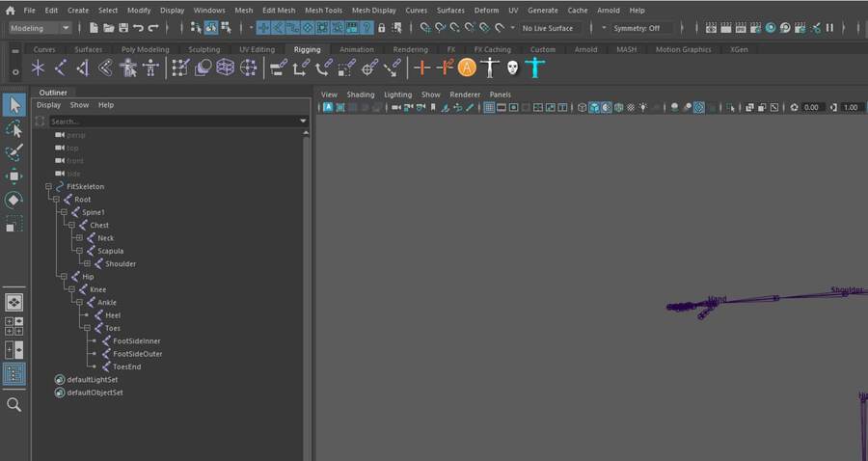
Task: Click the Outliner search field
Action: click(x=174, y=122)
